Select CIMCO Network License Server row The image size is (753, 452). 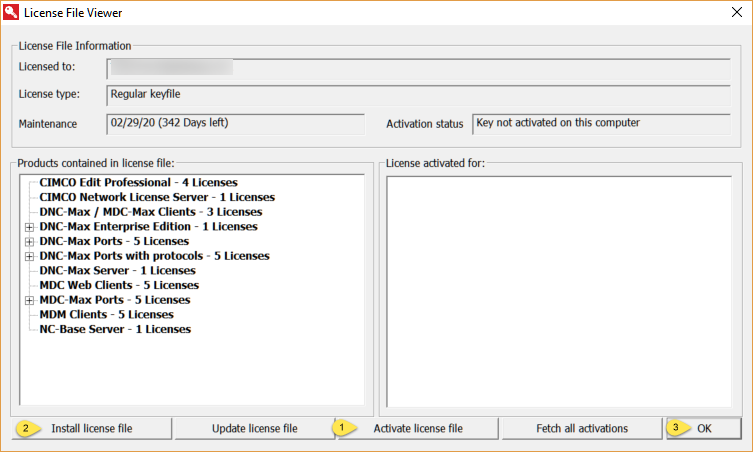coord(157,197)
